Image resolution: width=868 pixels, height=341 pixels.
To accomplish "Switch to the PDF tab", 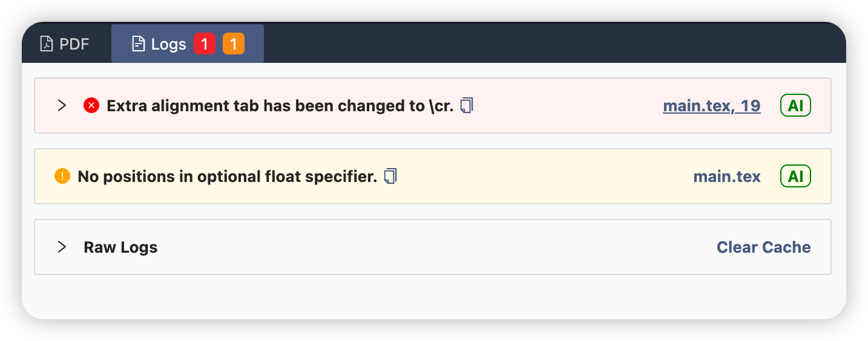I will pyautogui.click(x=66, y=44).
